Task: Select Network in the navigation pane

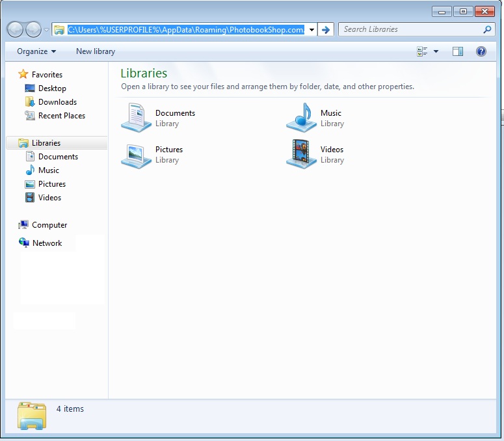Action: point(47,243)
